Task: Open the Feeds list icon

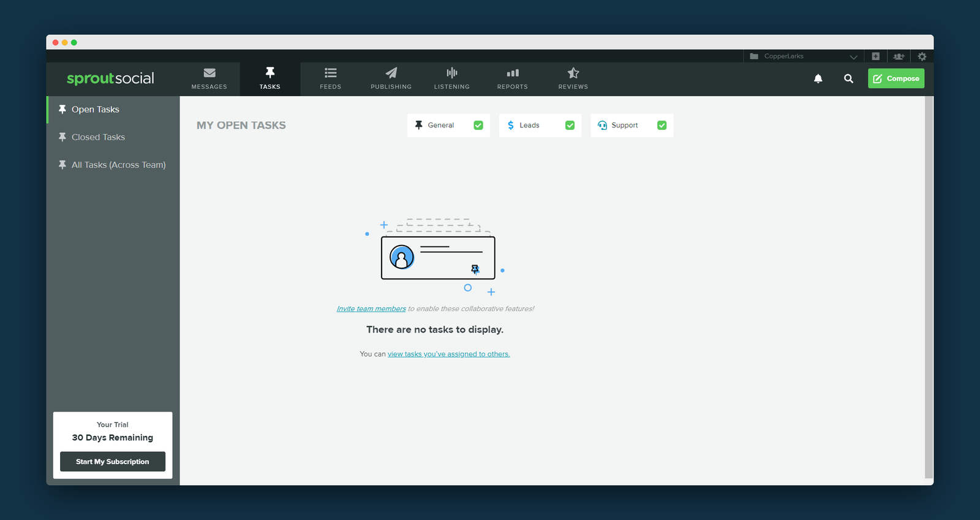Action: pyautogui.click(x=330, y=73)
